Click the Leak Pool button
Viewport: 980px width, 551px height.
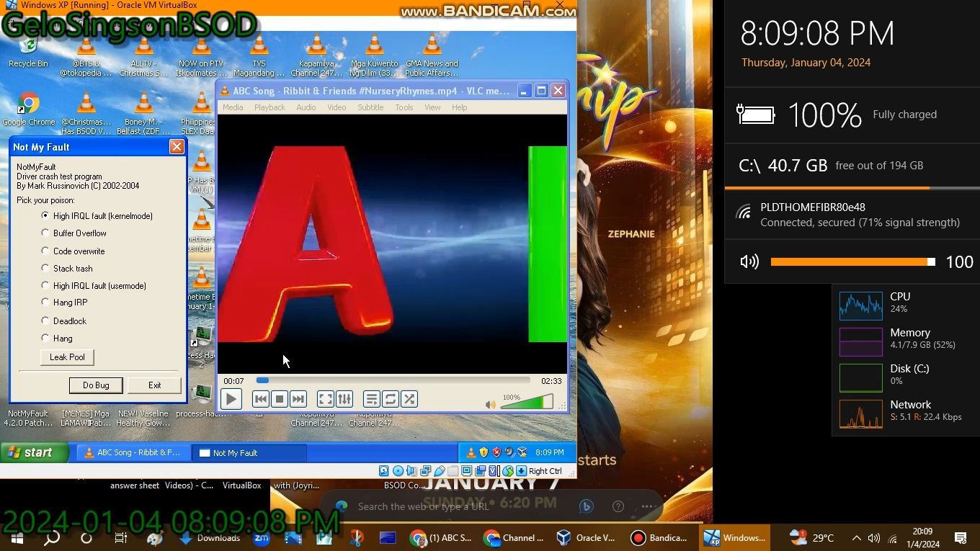coord(67,357)
